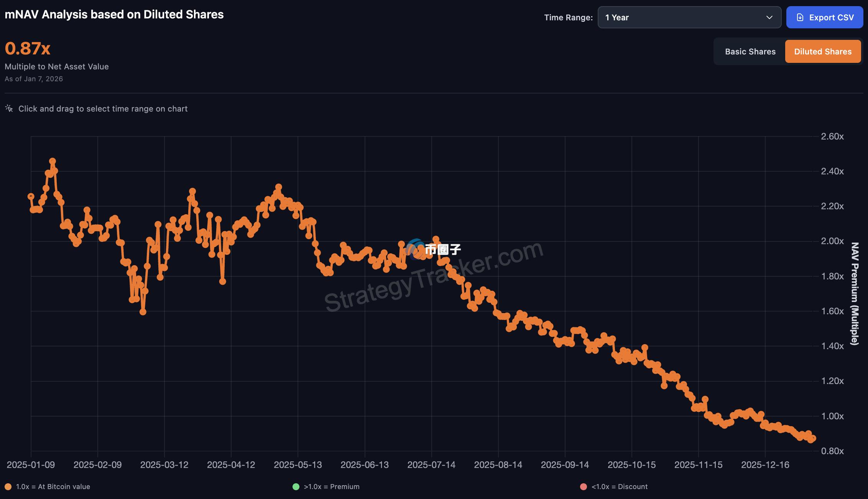Click the 2025-01-09 x-axis date label
This screenshot has width=868, height=499.
[31, 465]
